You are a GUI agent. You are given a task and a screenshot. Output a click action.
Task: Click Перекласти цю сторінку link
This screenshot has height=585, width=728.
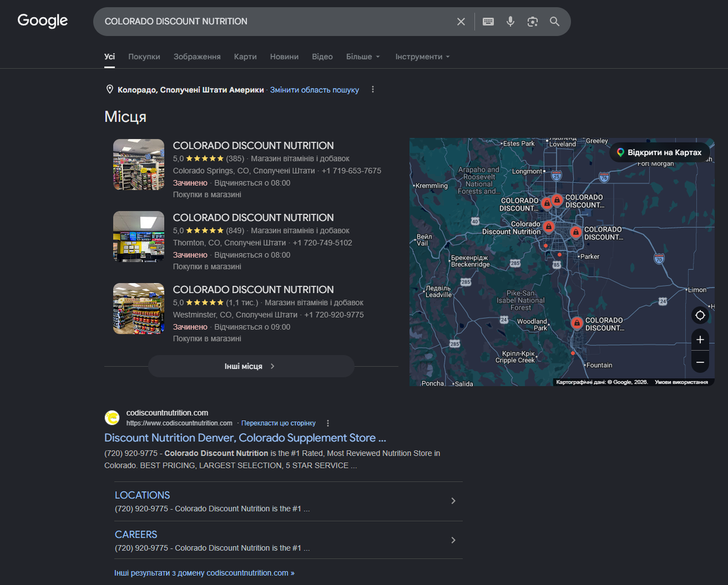[x=278, y=423]
